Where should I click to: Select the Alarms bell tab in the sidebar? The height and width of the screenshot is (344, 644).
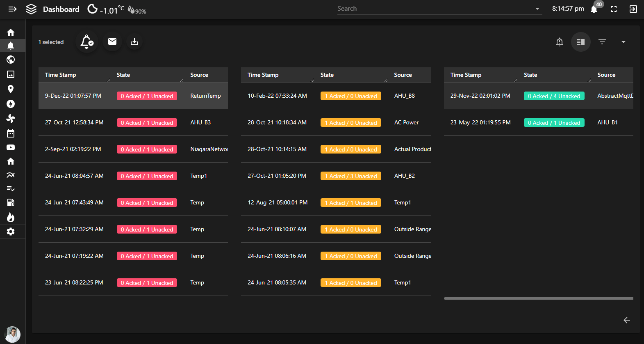[11, 46]
